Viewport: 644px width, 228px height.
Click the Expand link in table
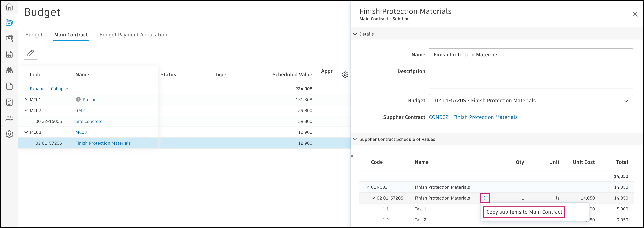[37, 89]
